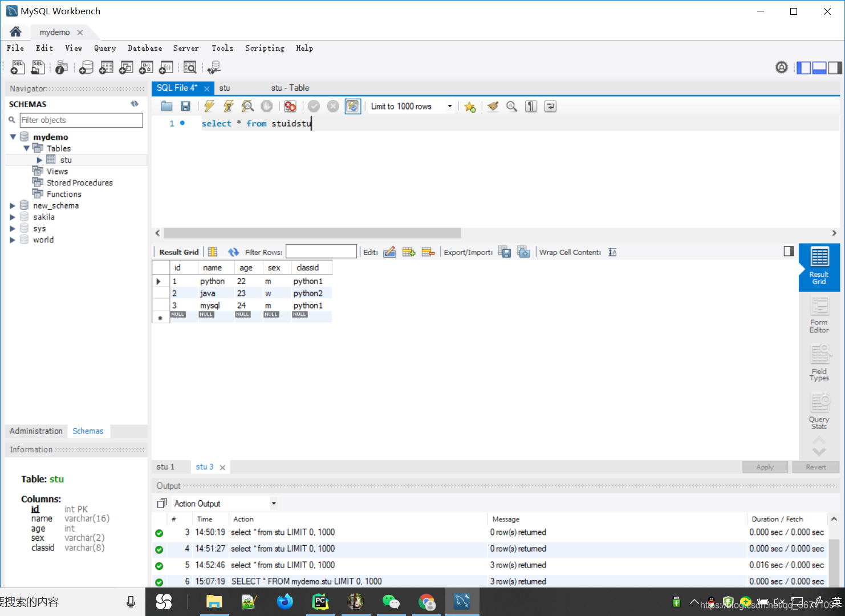Create new view icon in main toolbar
Viewport: 845px width, 616px height.
126,67
